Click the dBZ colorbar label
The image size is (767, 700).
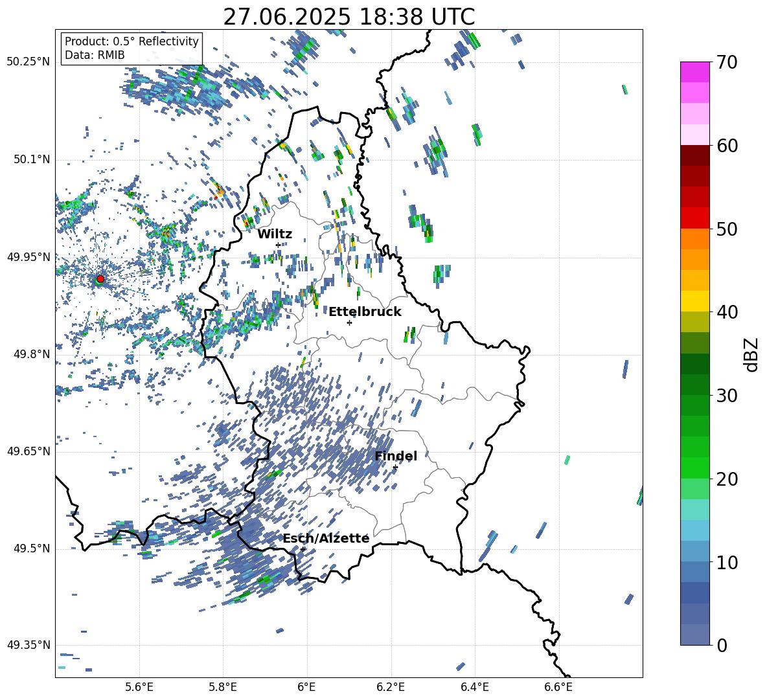pyautogui.click(x=752, y=354)
